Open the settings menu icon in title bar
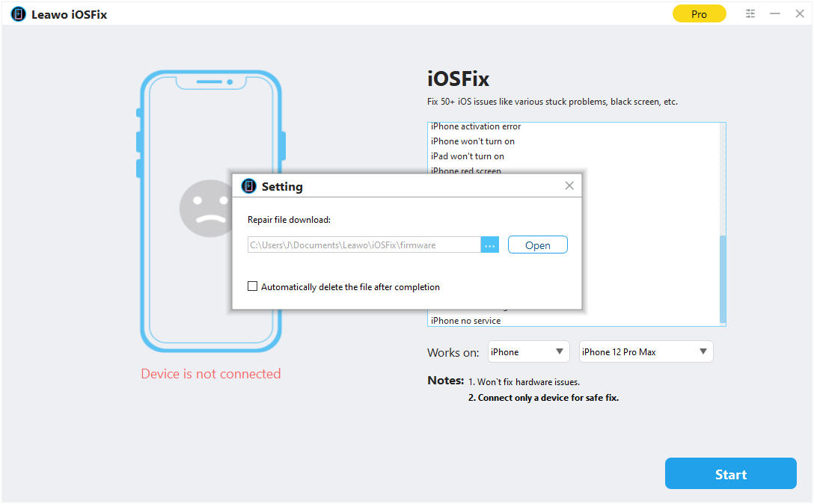Image resolution: width=814 pixels, height=504 pixels. [750, 14]
